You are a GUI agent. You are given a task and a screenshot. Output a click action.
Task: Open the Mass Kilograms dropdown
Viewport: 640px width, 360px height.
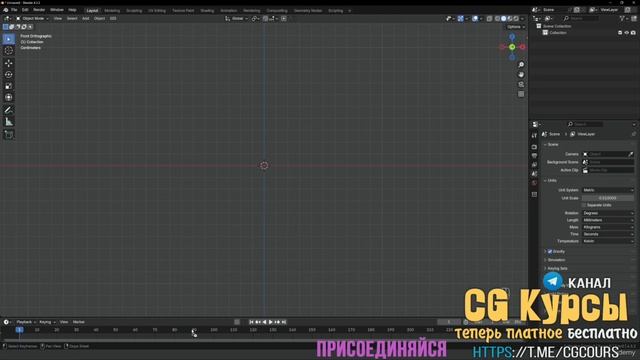point(608,227)
